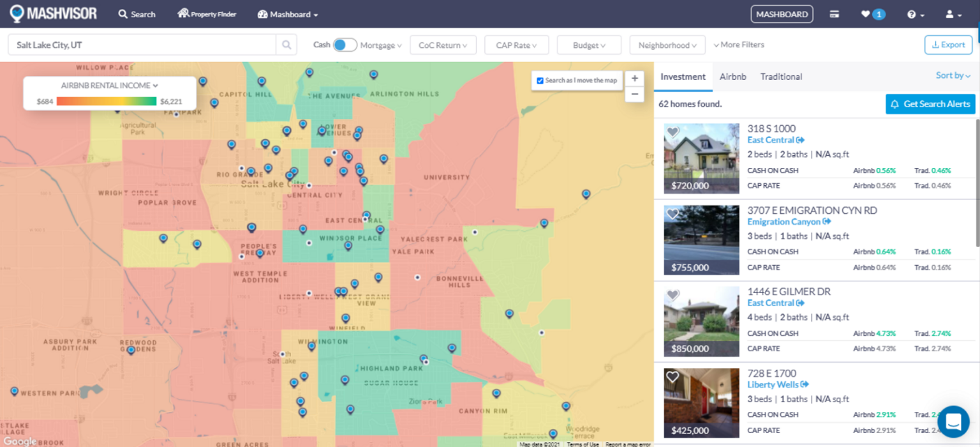The width and height of the screenshot is (980, 447).
Task: Switch to the Traditional tab
Action: pos(781,77)
